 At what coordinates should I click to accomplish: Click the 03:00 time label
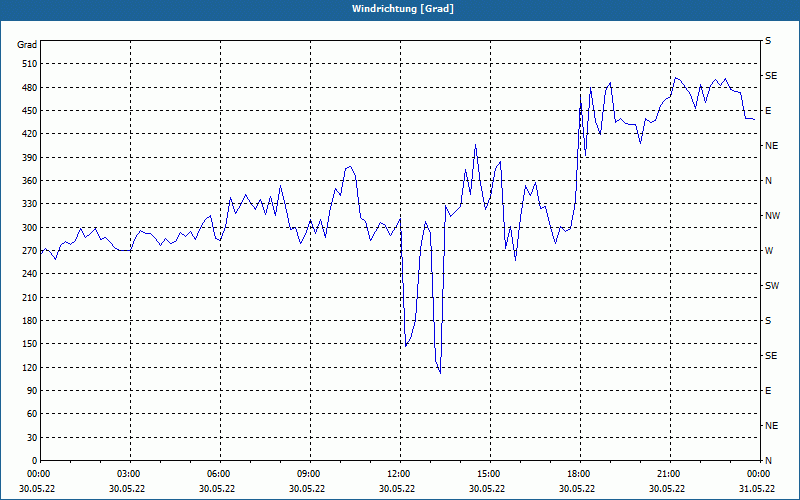tap(128, 474)
